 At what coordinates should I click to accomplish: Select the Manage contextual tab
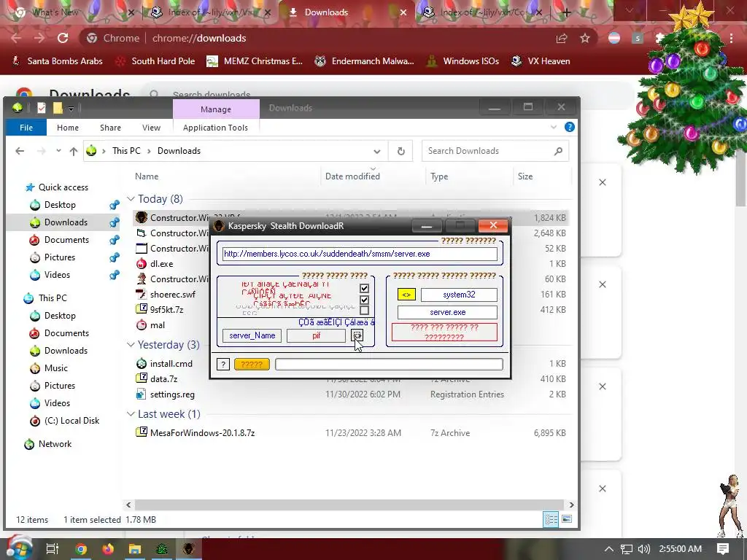click(216, 109)
